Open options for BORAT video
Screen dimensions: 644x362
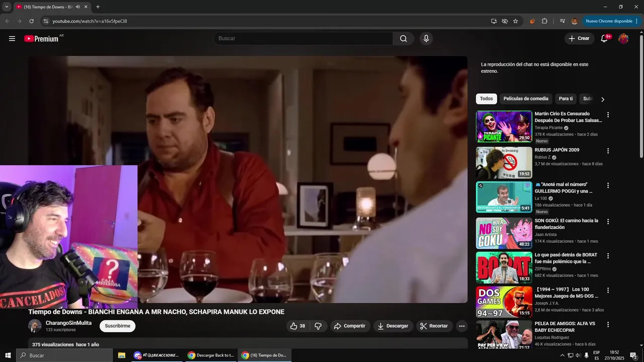[608, 255]
